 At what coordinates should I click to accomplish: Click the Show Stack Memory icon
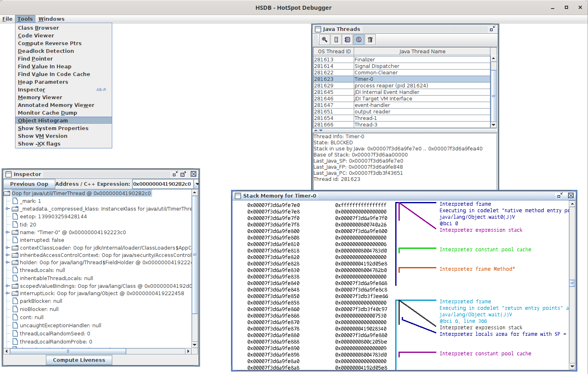pyautogui.click(x=335, y=39)
